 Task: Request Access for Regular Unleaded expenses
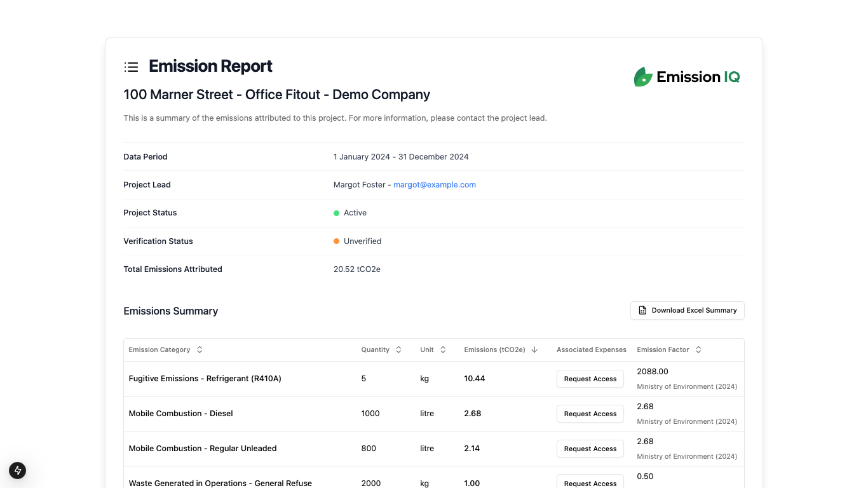pyautogui.click(x=590, y=449)
